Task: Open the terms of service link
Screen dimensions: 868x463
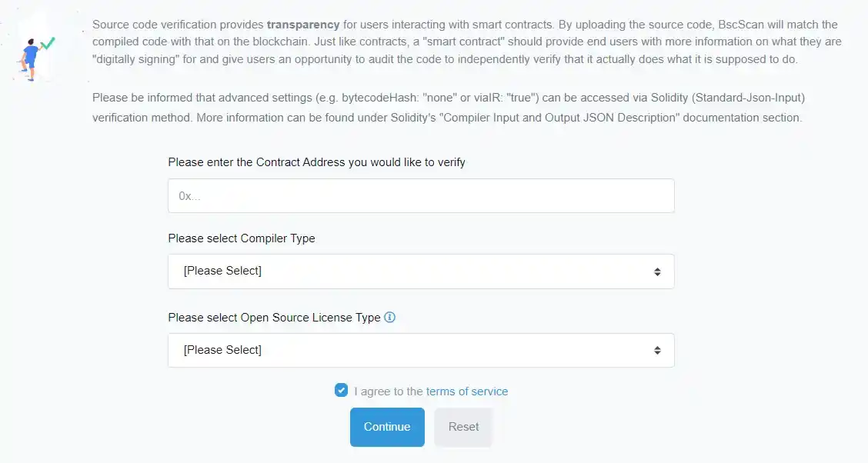Action: 466,391
